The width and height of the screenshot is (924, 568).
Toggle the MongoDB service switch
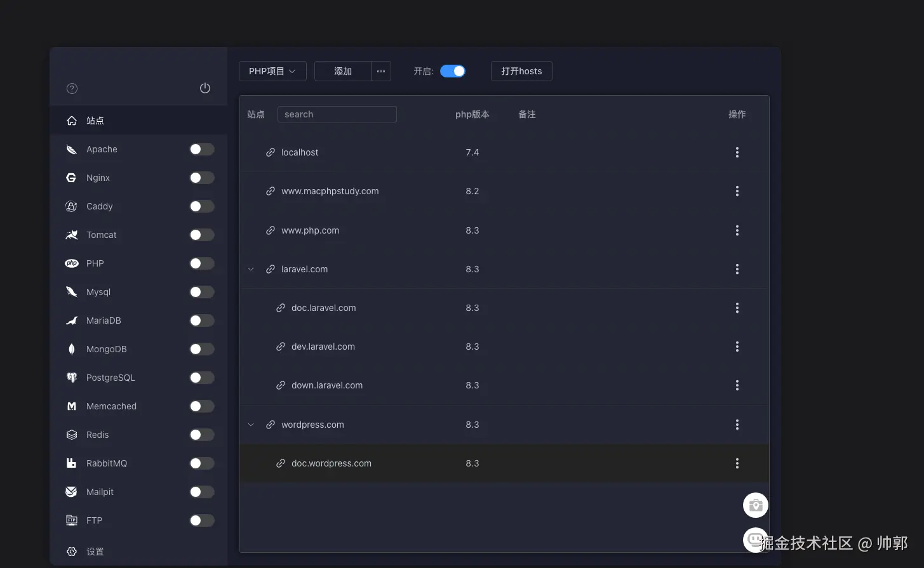[x=202, y=349]
